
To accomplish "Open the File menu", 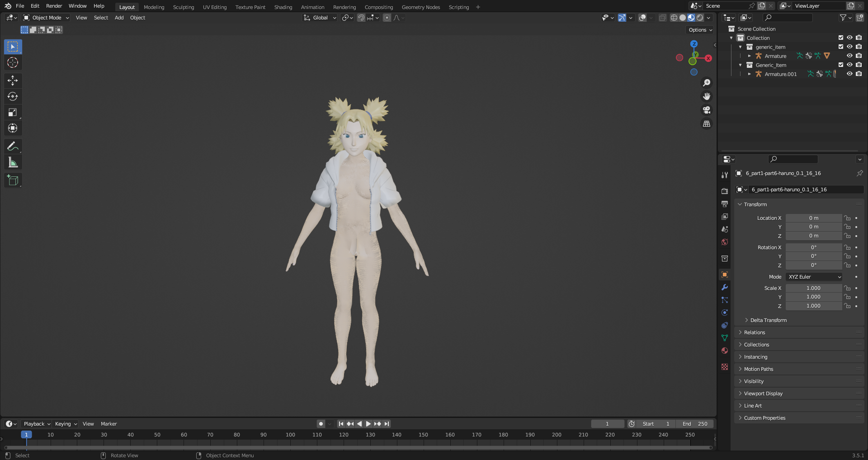I will click(20, 6).
